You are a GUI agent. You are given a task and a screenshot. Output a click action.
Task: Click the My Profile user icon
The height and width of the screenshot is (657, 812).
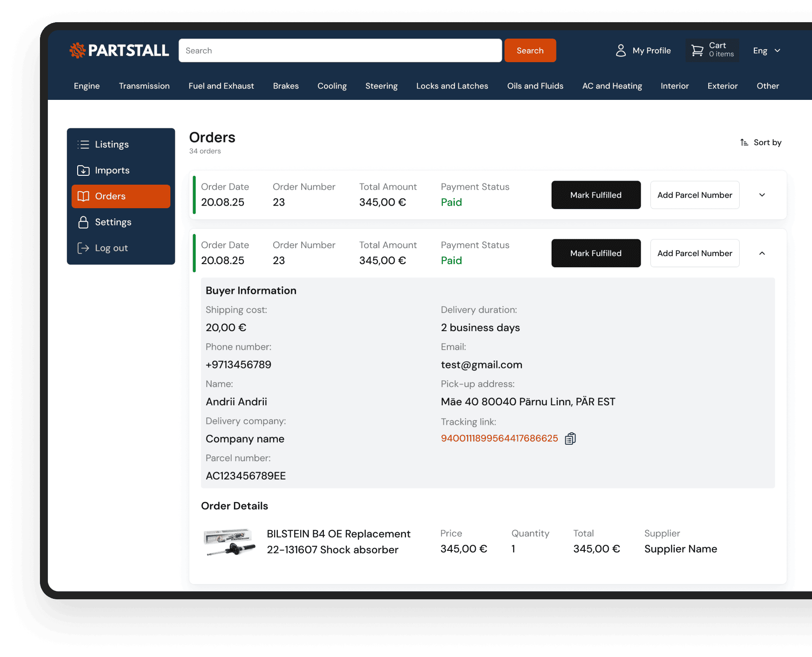pos(621,51)
